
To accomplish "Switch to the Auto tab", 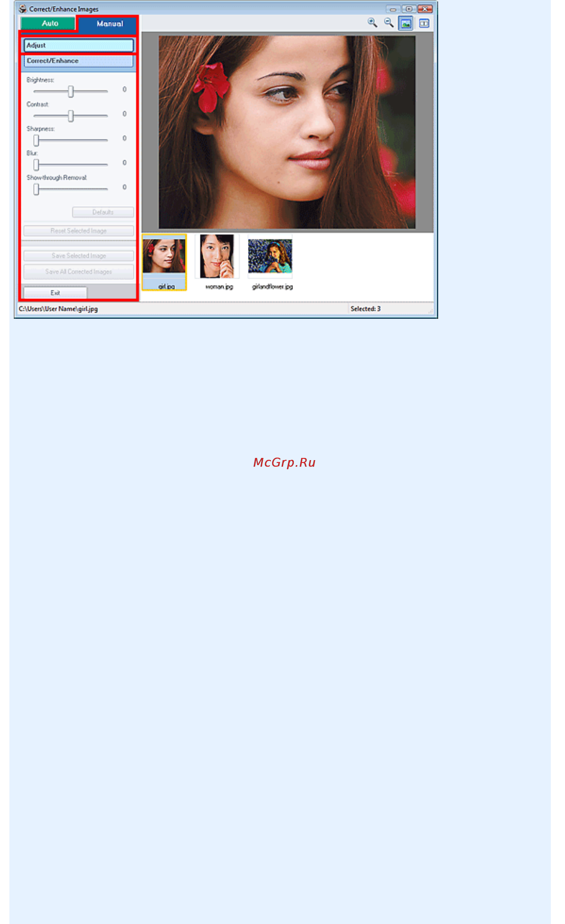I will [x=48, y=23].
